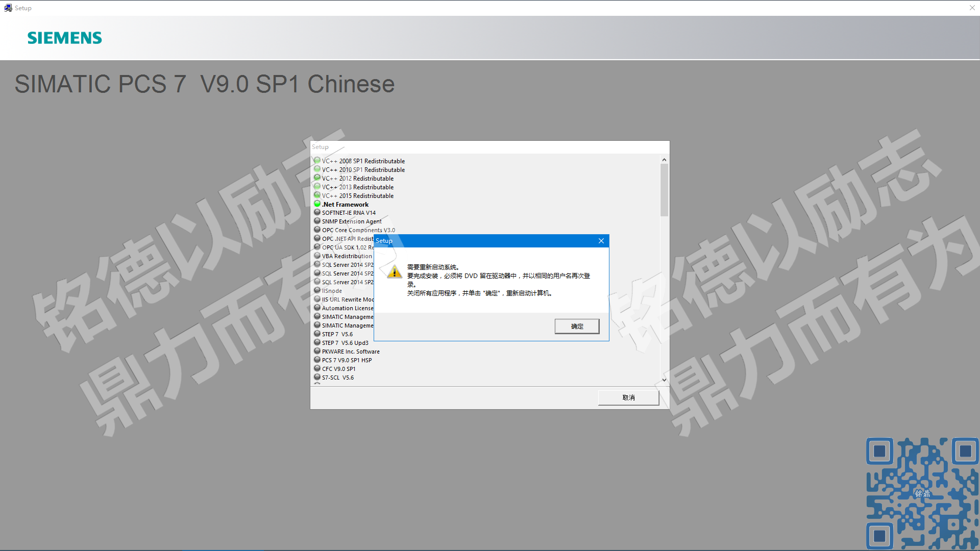Select the PKWARE Inc. Software entry
Viewport: 980px width, 551px height.
coord(351,352)
